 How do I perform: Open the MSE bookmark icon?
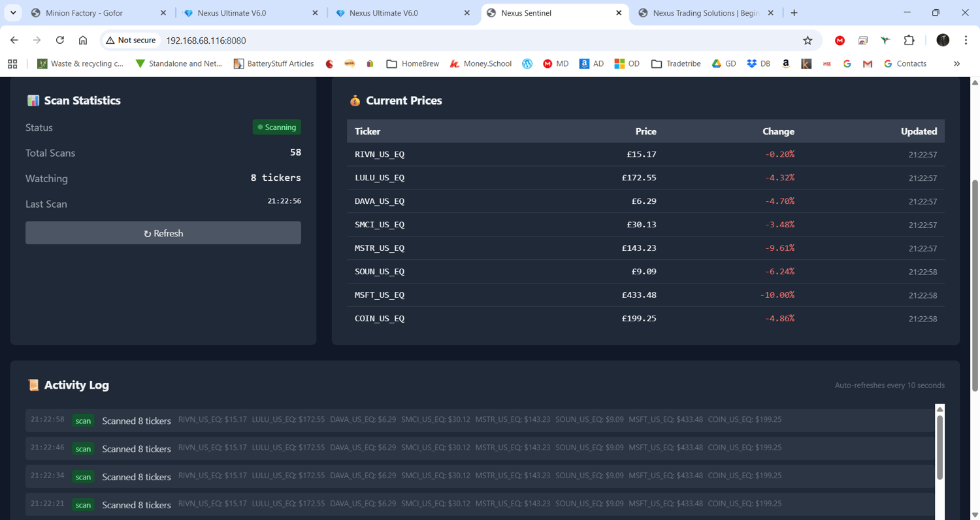tap(826, 63)
